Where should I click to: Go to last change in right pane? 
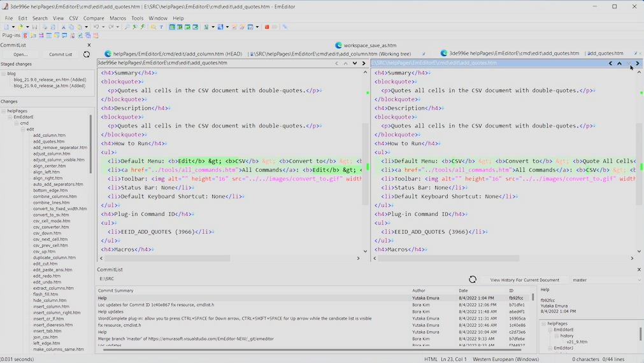coord(638,63)
